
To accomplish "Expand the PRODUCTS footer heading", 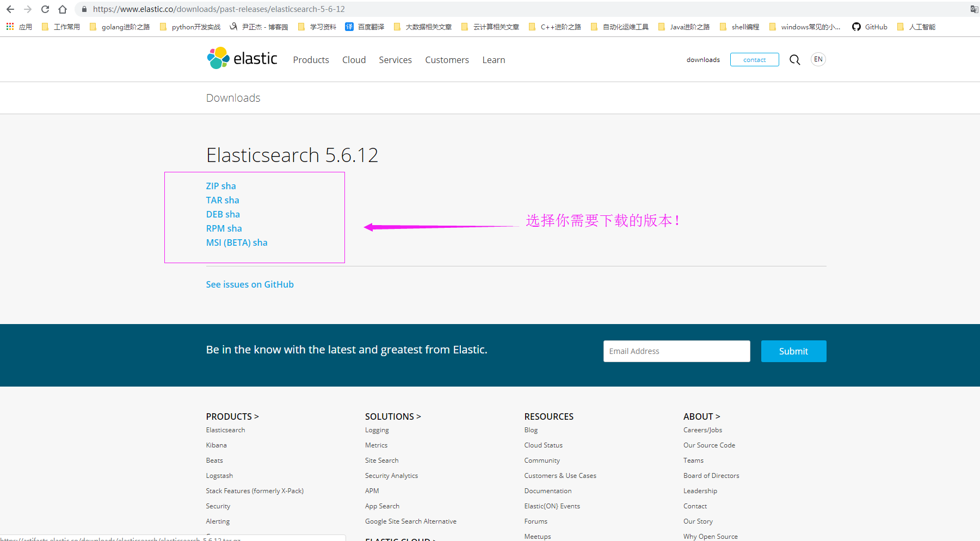I will click(232, 416).
